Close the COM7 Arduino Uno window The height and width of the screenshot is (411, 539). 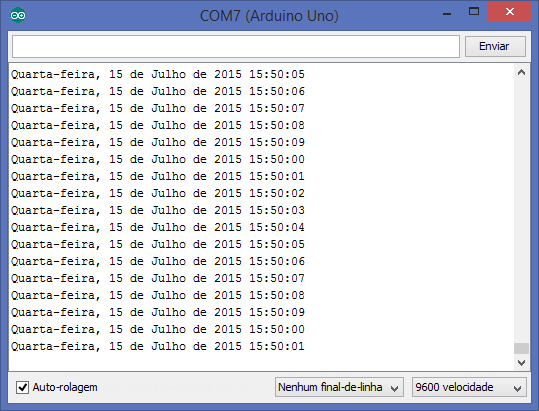(510, 12)
